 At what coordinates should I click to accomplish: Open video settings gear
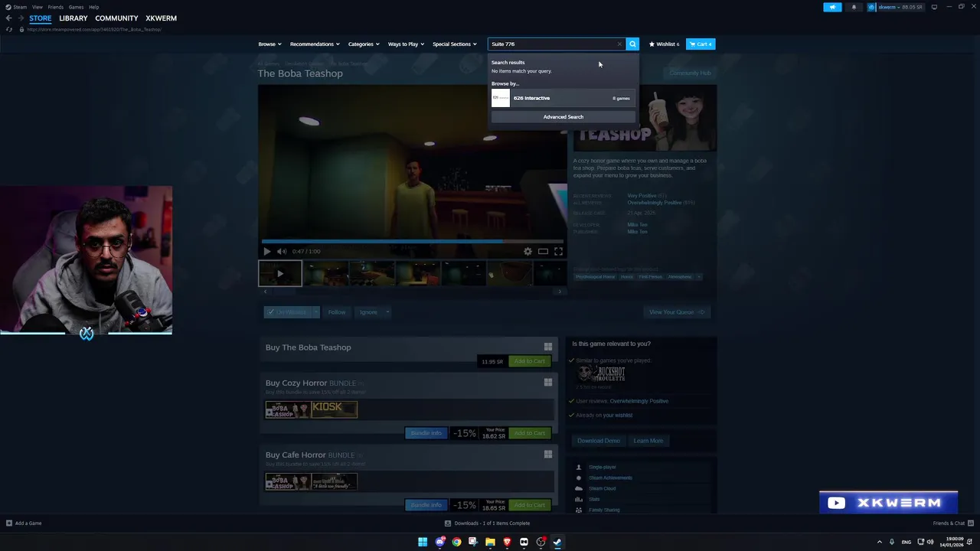coord(528,251)
